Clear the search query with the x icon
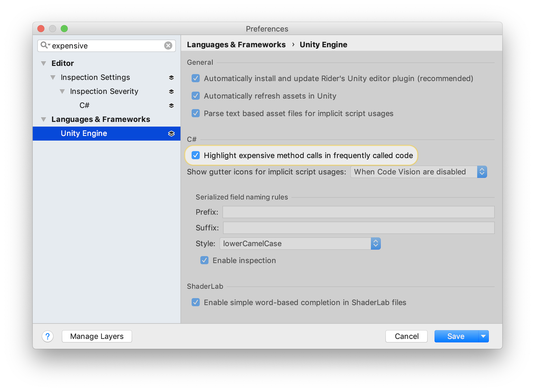Screen dimensions: 535x392 click(168, 45)
